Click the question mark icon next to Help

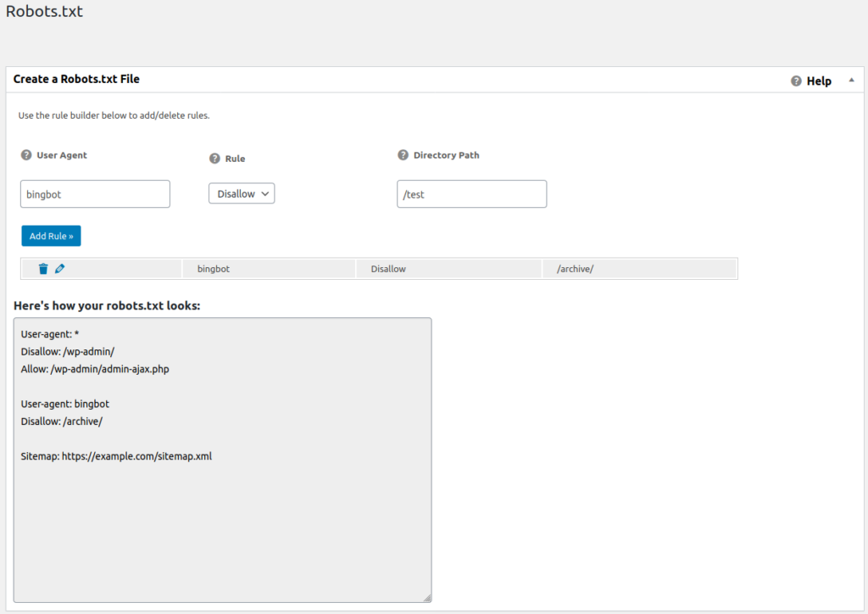(796, 81)
